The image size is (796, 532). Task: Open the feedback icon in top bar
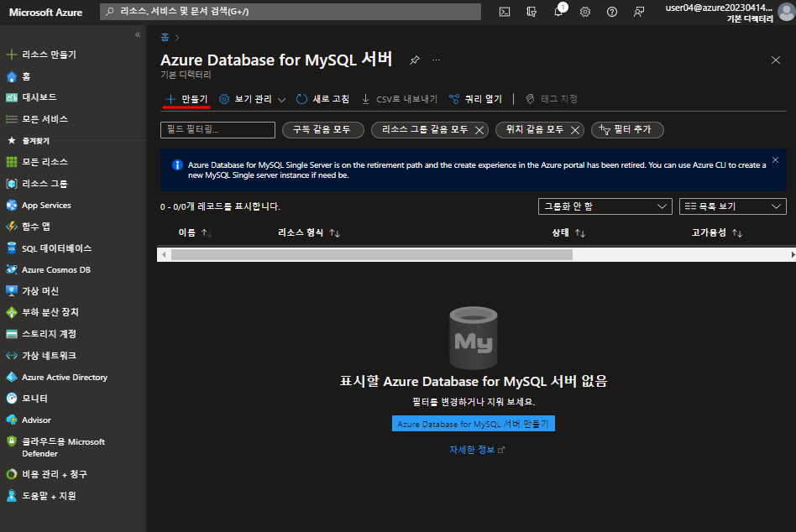[639, 12]
